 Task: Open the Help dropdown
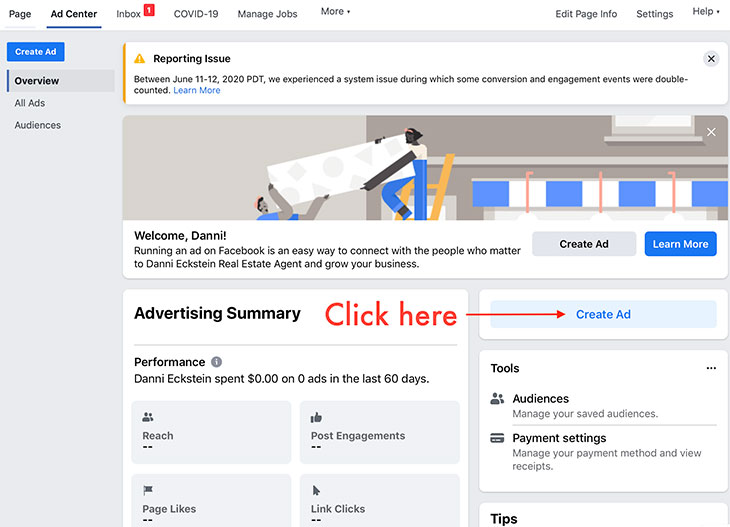click(705, 11)
